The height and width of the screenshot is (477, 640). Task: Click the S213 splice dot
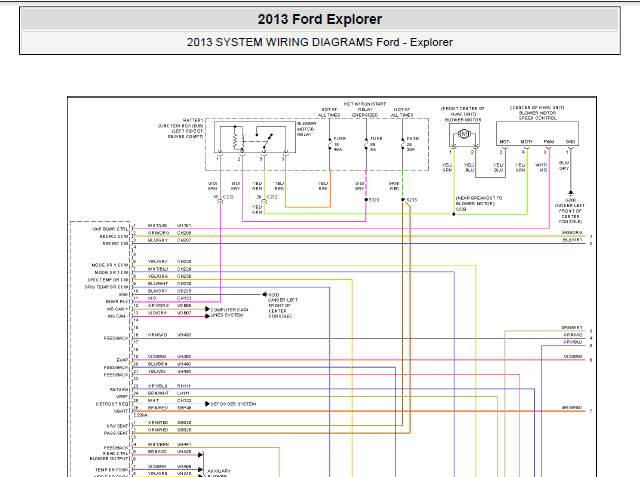(x=402, y=200)
